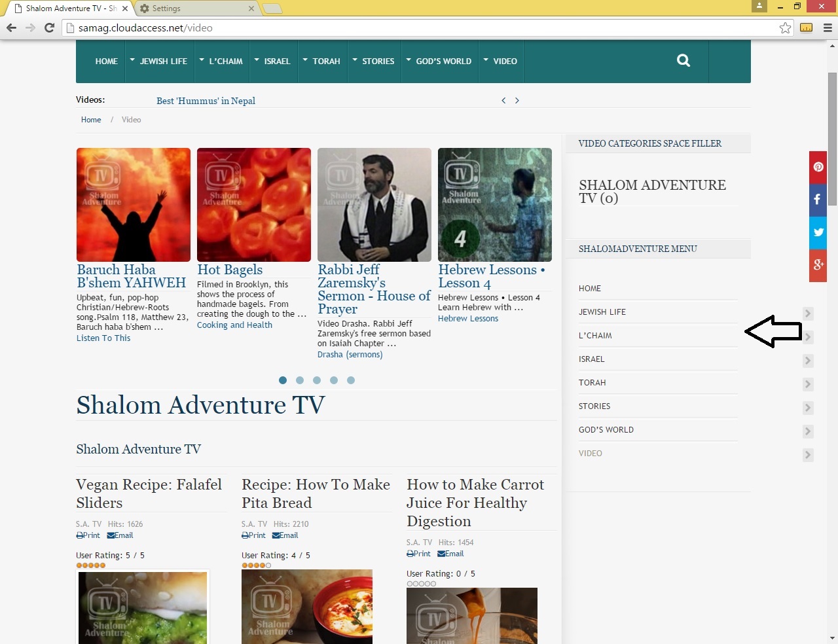838x644 pixels.
Task: Select first carousel pagination dot
Action: click(x=283, y=380)
